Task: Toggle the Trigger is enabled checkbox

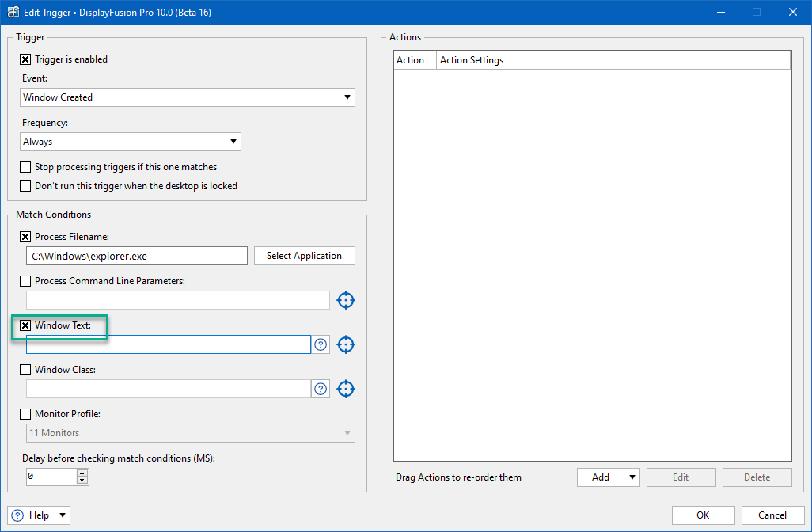Action: [x=25, y=59]
